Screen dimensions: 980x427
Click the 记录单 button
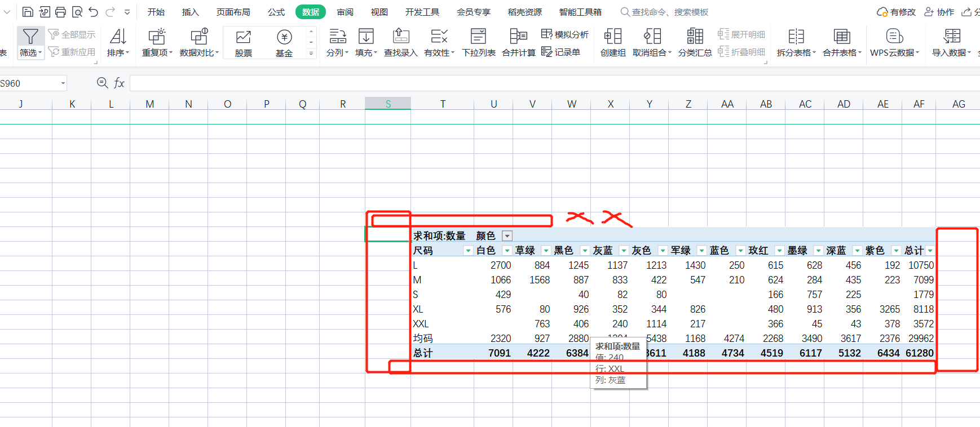coord(561,52)
